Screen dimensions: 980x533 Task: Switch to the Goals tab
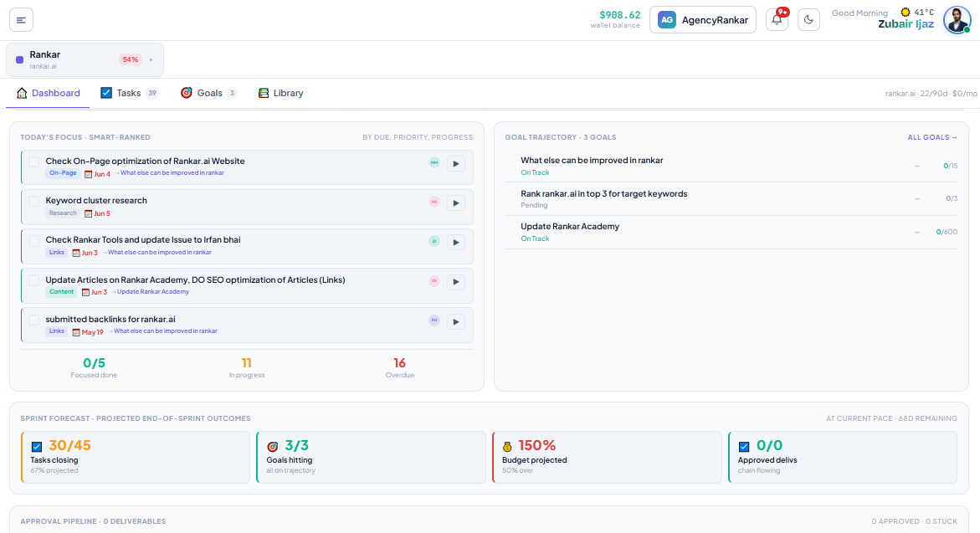[x=208, y=93]
